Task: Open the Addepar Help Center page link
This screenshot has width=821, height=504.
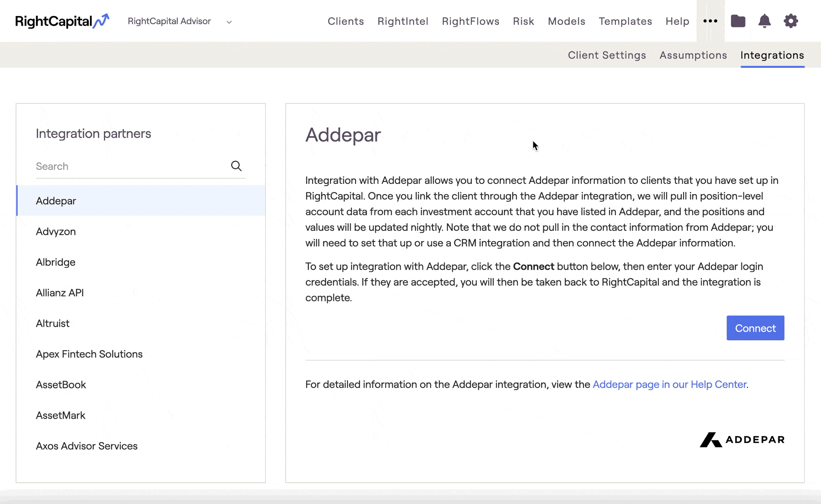Action: (669, 384)
